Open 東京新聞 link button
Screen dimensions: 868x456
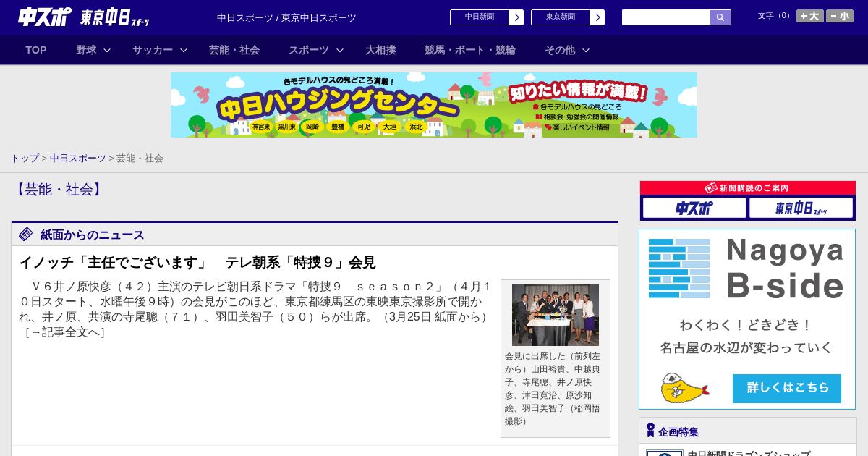561,17
